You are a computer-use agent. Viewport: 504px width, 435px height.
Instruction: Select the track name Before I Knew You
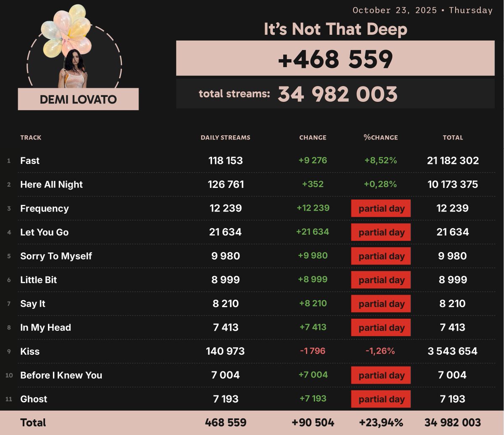[x=61, y=375]
